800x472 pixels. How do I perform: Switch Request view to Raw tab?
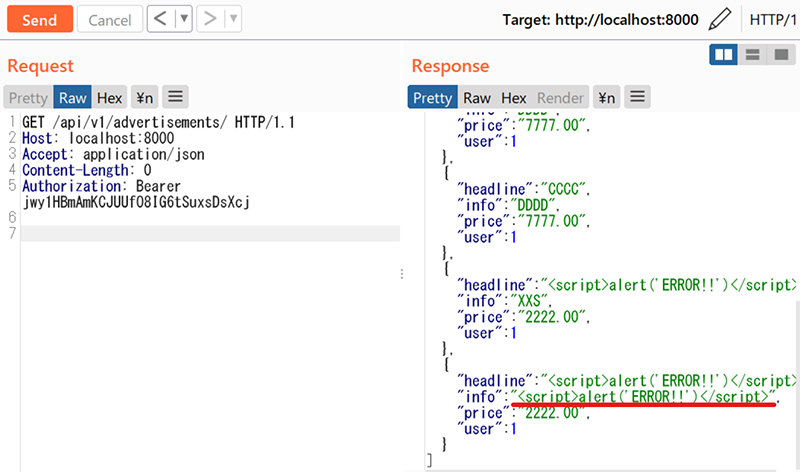coord(72,97)
